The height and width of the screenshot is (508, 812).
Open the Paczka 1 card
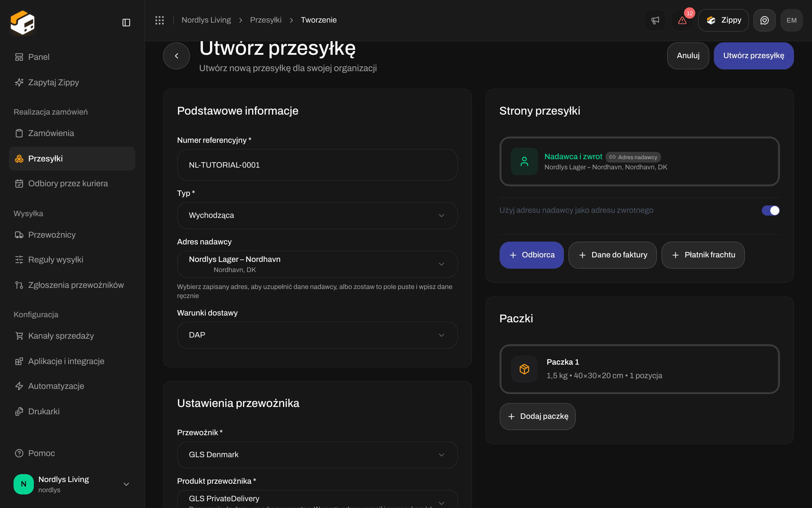pos(639,369)
